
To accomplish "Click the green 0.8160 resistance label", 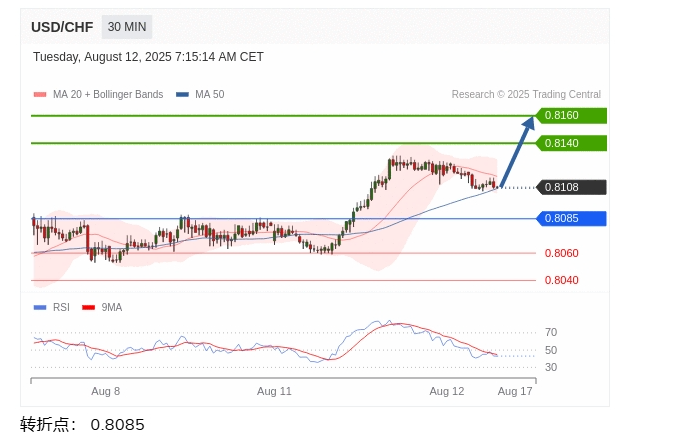I will tap(571, 116).
